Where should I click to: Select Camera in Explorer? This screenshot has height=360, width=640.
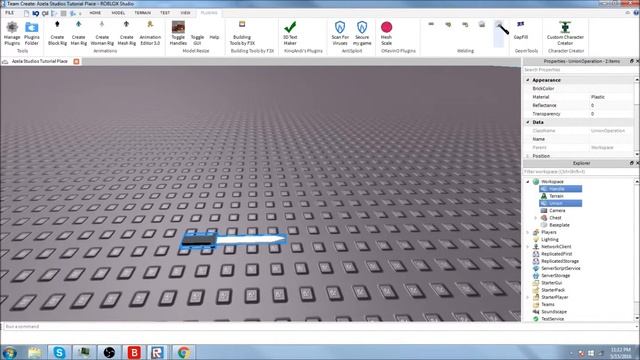pyautogui.click(x=557, y=211)
